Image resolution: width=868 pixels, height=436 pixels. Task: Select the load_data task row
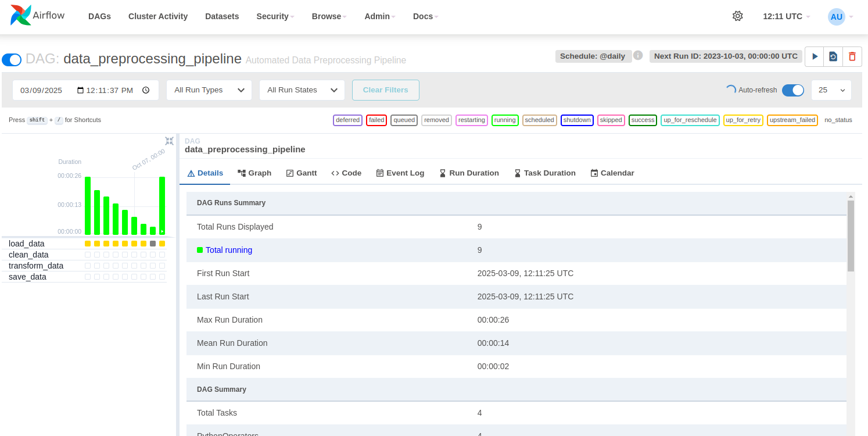click(x=27, y=244)
